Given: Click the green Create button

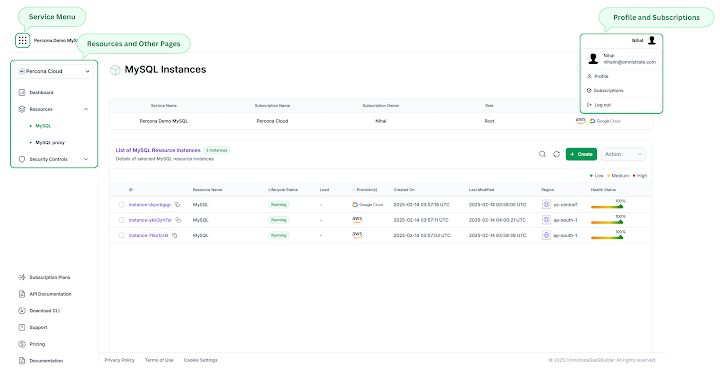Looking at the screenshot, I should [x=581, y=154].
